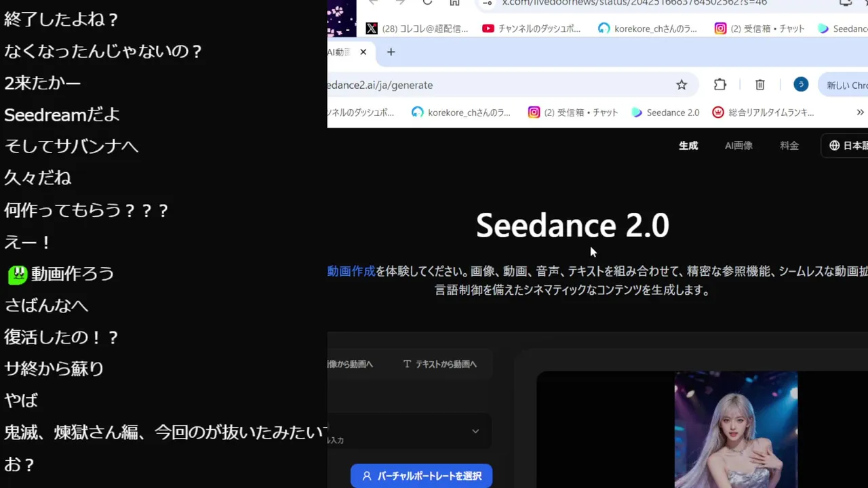Click the home icon in back window
Viewport: 868px width, 488px height.
pos(454,3)
